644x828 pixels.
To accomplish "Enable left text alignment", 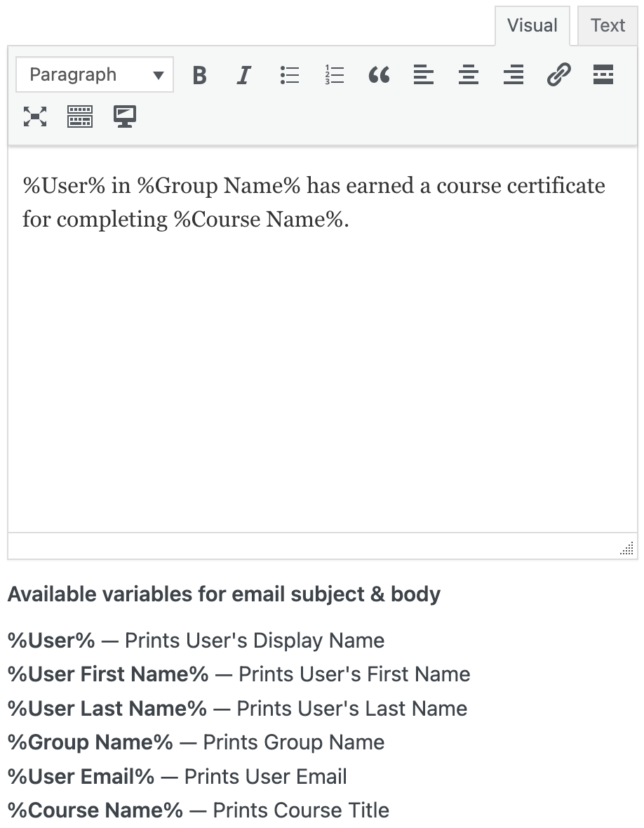I will (424, 74).
